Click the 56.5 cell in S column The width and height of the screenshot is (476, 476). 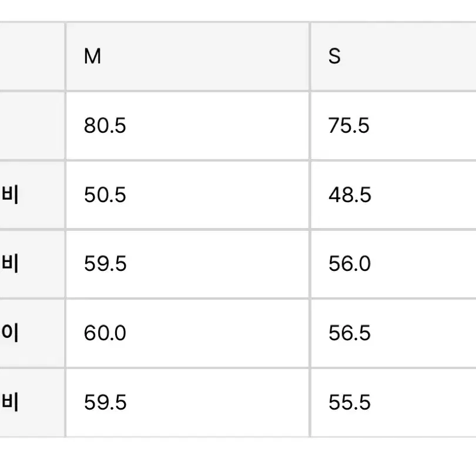point(394,333)
